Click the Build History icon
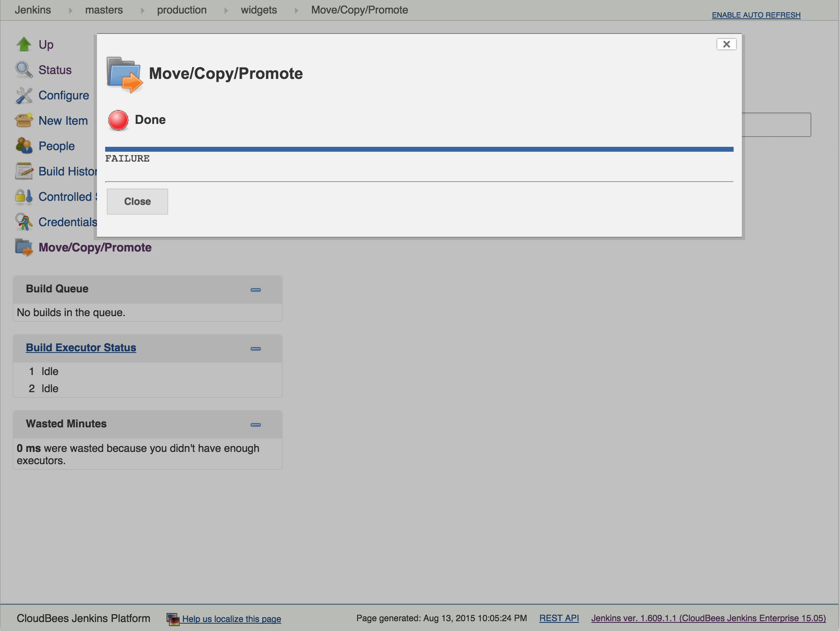Screen dimensions: 840x631 pos(24,171)
